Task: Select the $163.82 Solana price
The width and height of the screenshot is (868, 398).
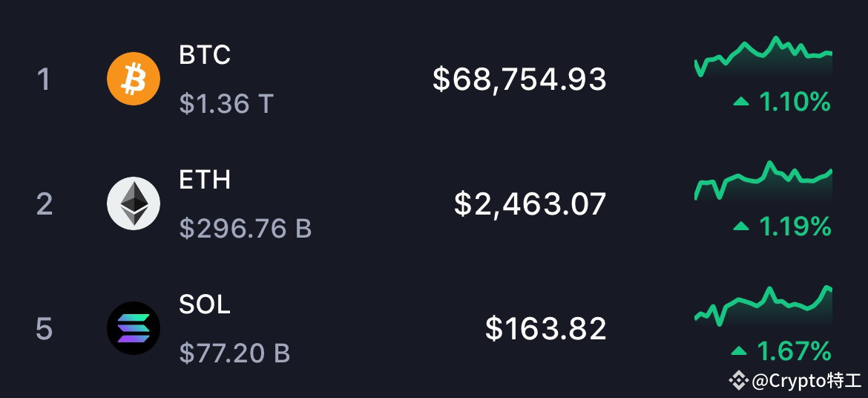Action: [x=546, y=329]
